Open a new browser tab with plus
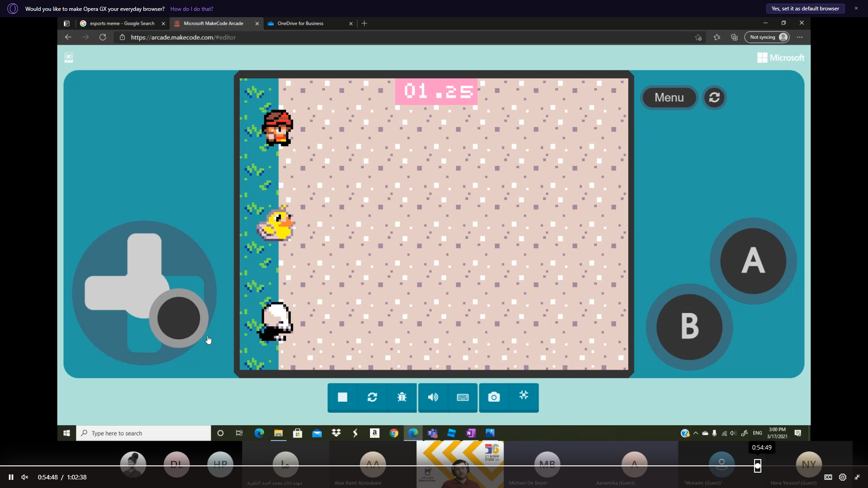Viewport: 868px width, 488px height. [364, 23]
